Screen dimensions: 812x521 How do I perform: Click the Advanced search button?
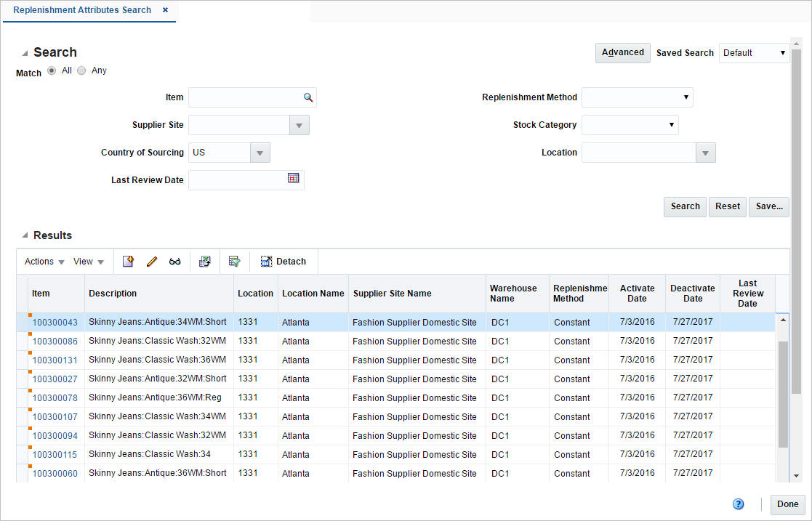(x=622, y=52)
